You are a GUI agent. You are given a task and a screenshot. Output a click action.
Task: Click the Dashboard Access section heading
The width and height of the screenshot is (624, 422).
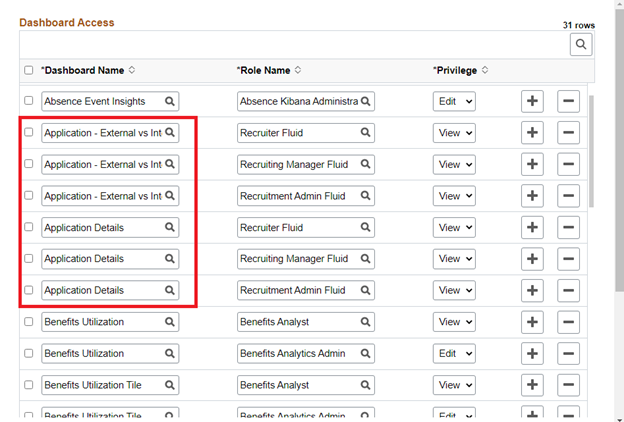pyautogui.click(x=67, y=22)
